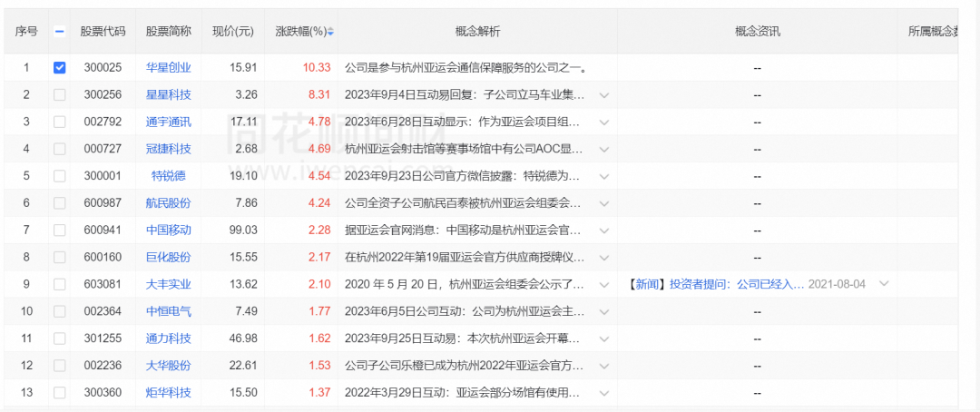Open stock link 巨化股份

[x=169, y=257]
